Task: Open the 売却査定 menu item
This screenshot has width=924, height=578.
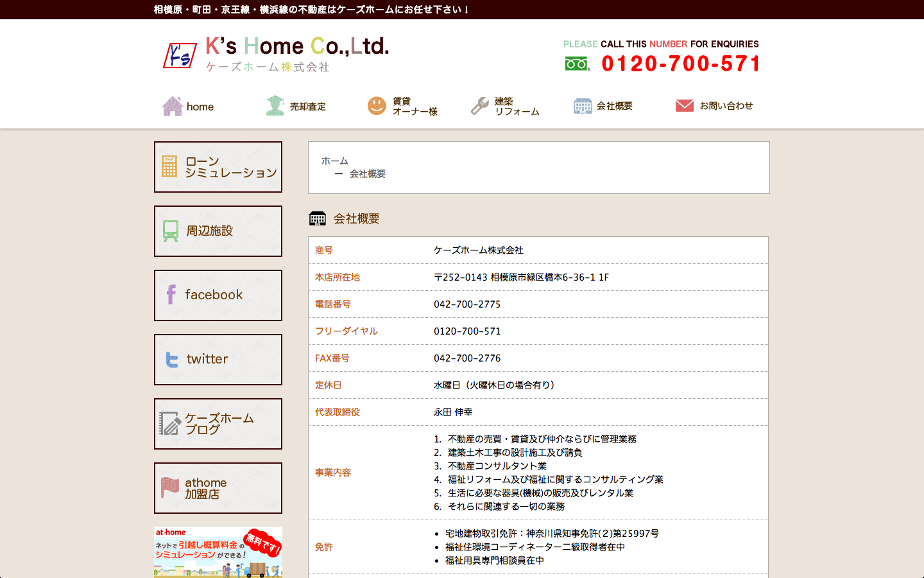Action: [x=308, y=107]
